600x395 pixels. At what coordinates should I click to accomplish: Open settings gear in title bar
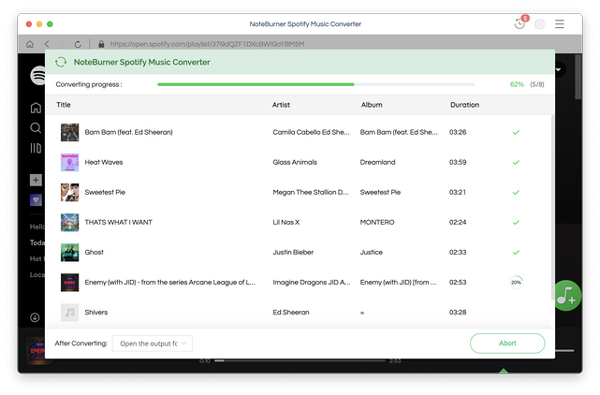pyautogui.click(x=540, y=24)
